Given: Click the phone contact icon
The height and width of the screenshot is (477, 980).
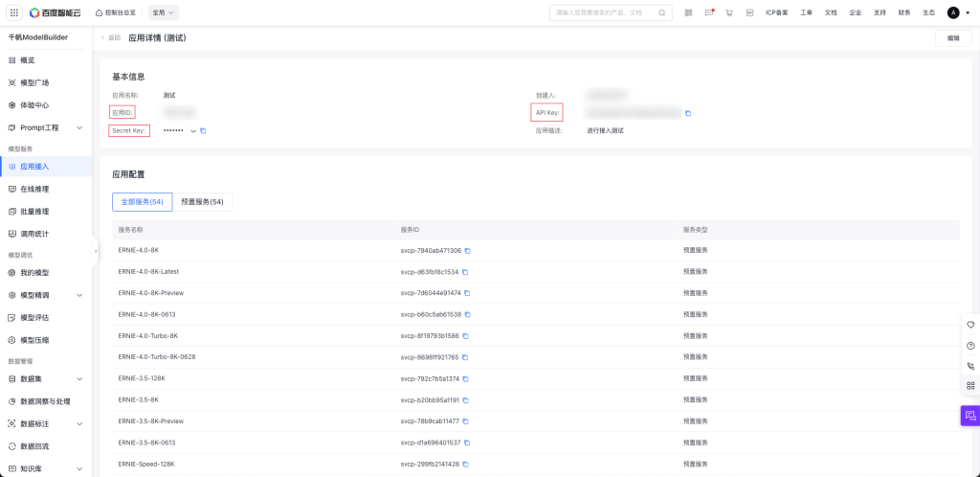Looking at the screenshot, I should click(969, 365).
